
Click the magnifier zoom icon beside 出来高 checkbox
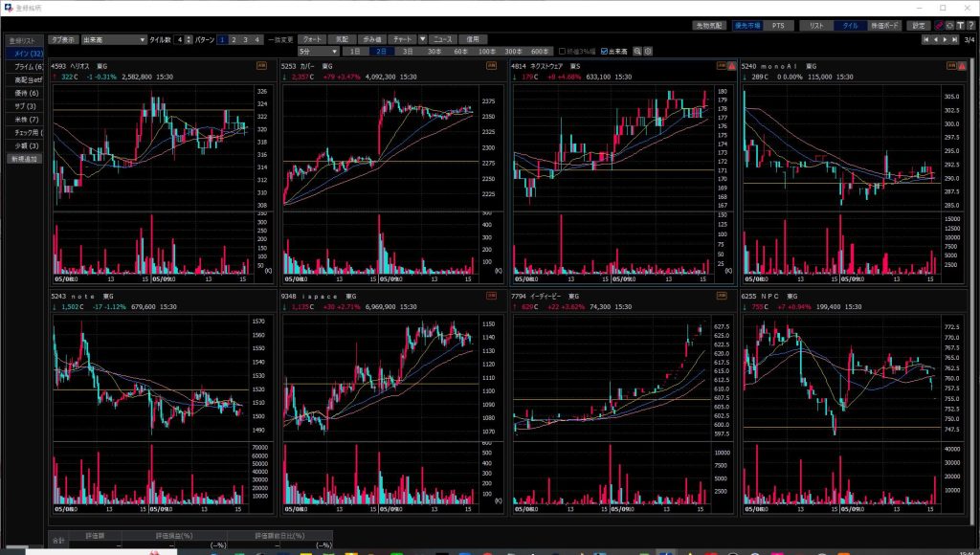coord(637,51)
